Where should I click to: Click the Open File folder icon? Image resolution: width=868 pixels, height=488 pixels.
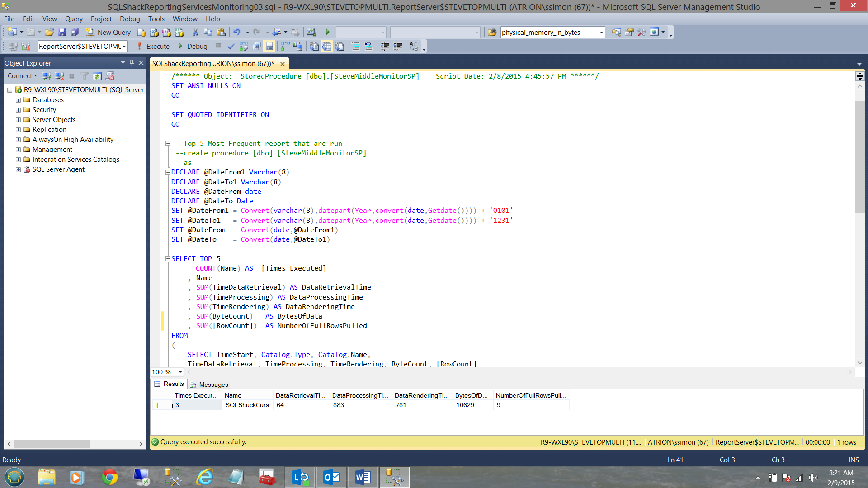click(x=49, y=32)
